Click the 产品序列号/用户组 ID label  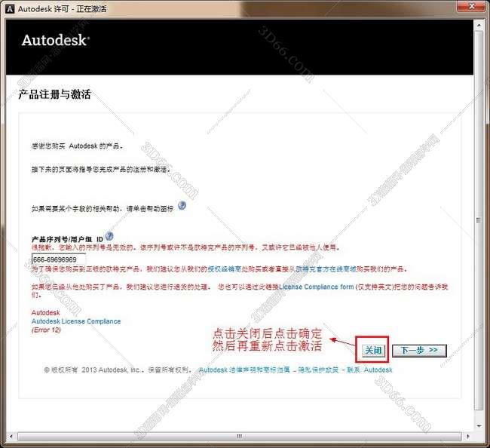pyautogui.click(x=67, y=239)
